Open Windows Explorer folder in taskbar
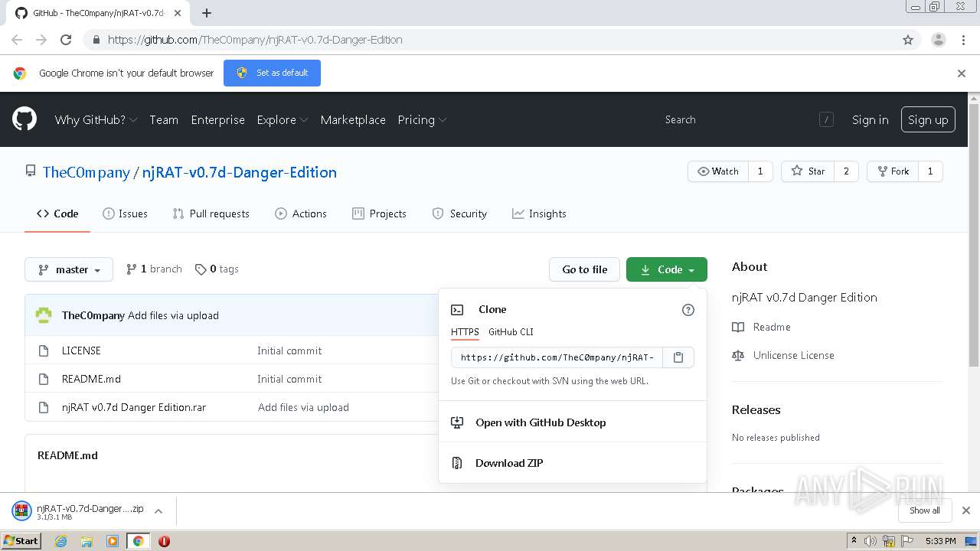 (x=87, y=541)
